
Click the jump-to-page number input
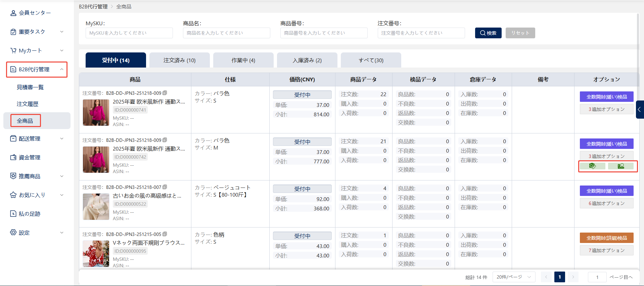tap(597, 277)
